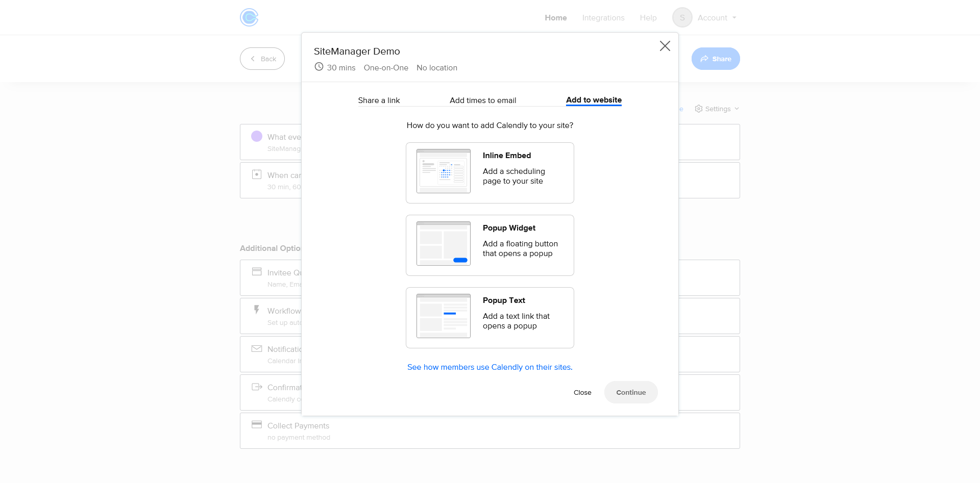Switch to the Add times to email tab
This screenshot has width=980, height=483.
pyautogui.click(x=483, y=100)
